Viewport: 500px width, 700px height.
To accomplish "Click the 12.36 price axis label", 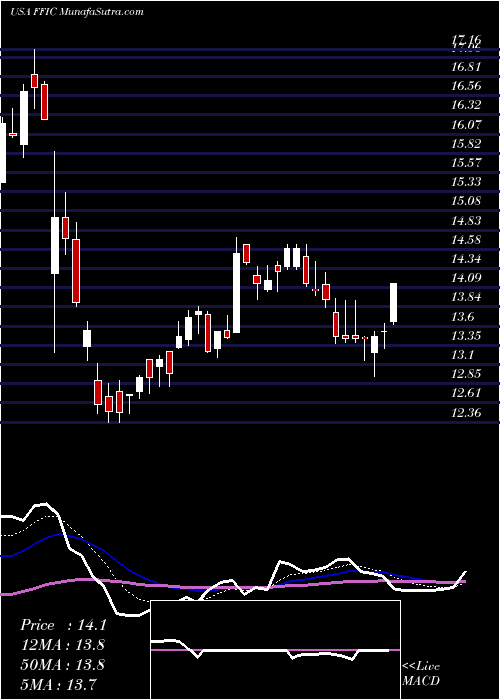I will (x=466, y=412).
